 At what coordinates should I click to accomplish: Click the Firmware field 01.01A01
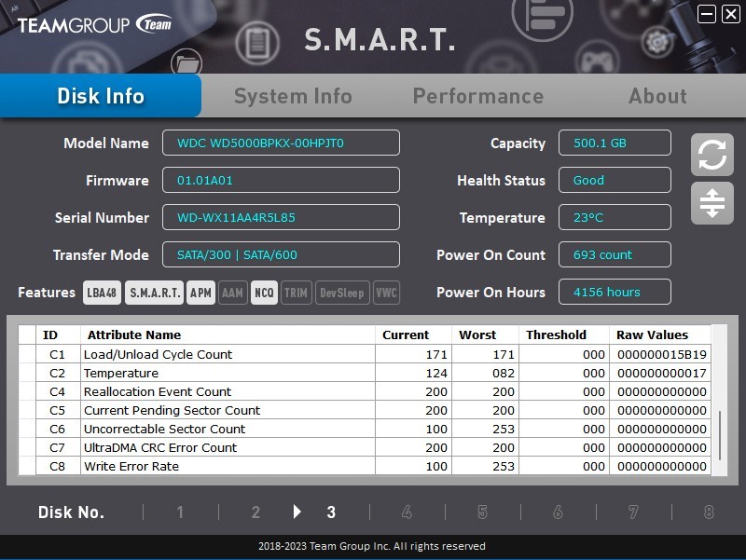(x=281, y=180)
